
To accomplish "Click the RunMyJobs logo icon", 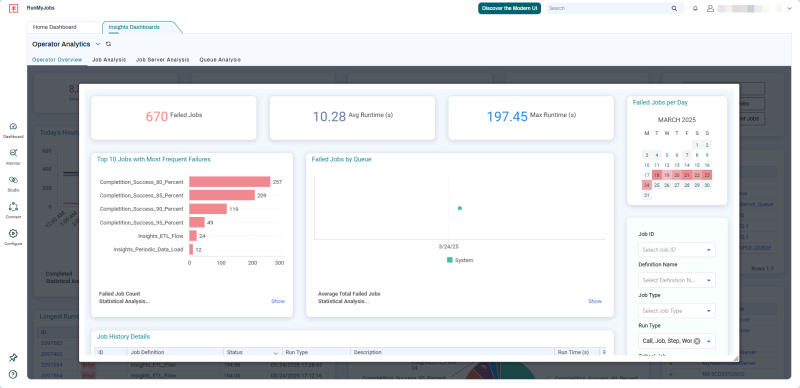I will [14, 9].
